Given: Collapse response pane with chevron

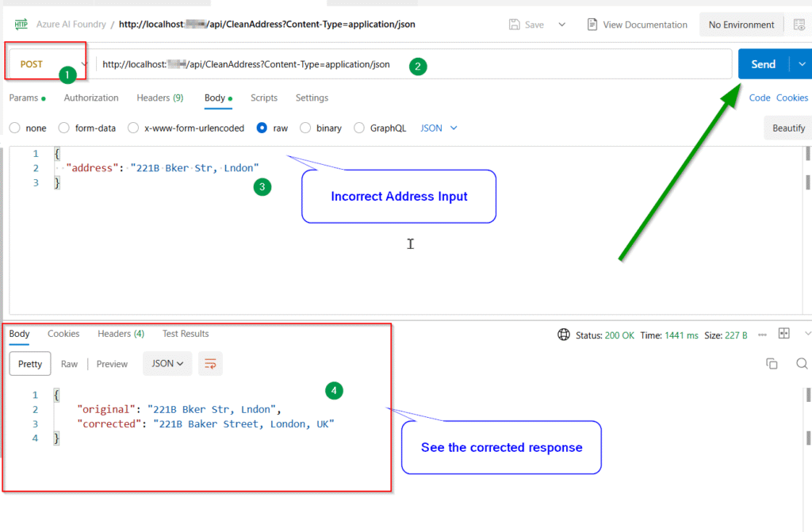Looking at the screenshot, I should click(807, 334).
